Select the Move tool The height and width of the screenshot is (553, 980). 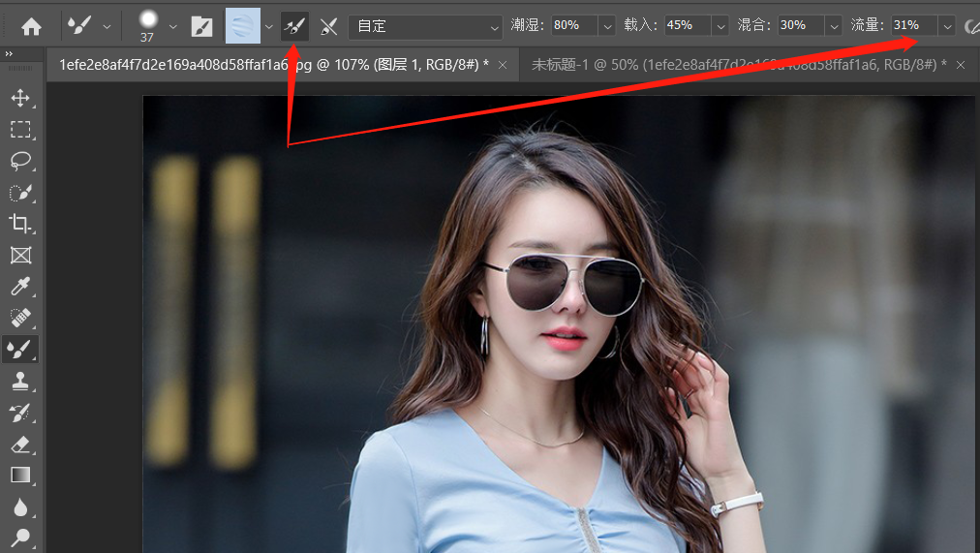click(x=20, y=98)
